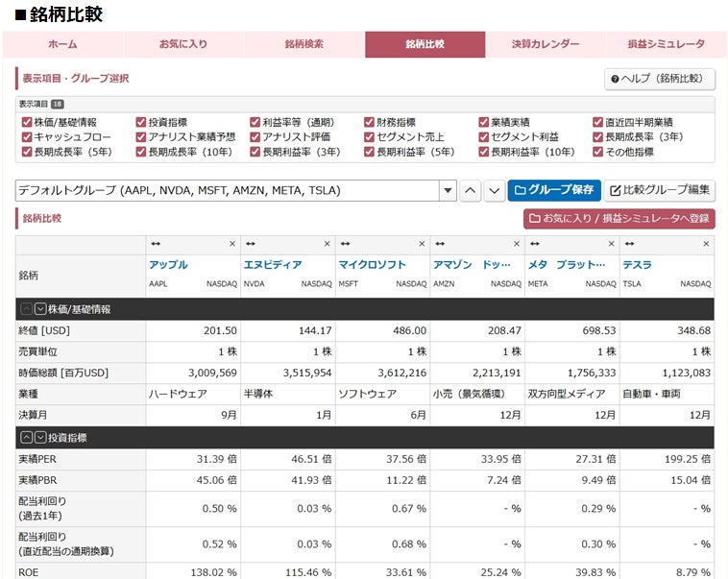Click the disabled up chevron of 株価/基礎情報 section

[27, 309]
